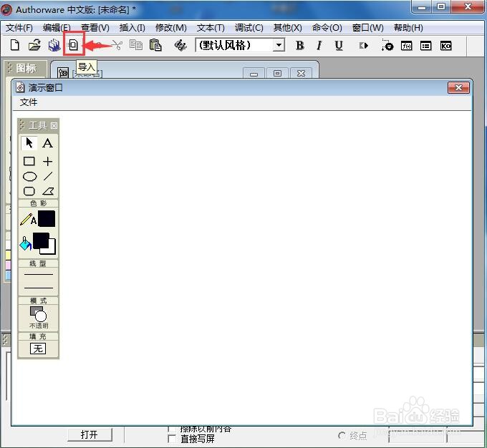
Task: Click the Copy toolbar icon
Action: [136, 45]
